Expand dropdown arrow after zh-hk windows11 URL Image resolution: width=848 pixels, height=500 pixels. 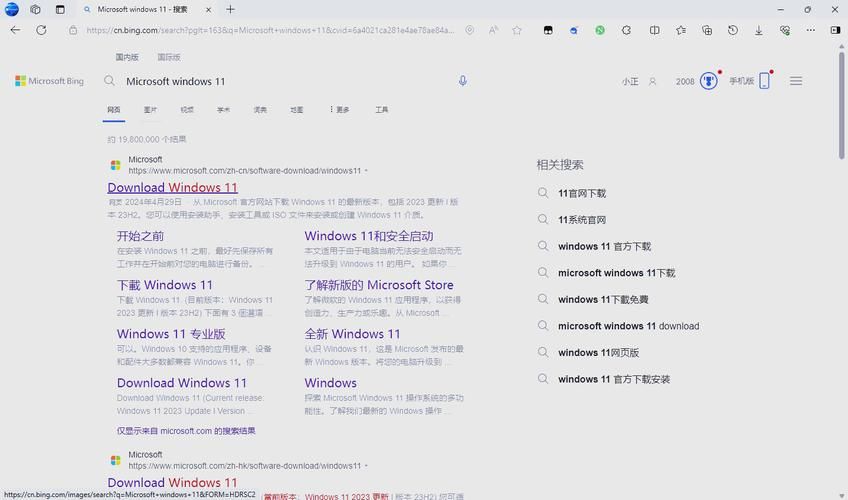click(366, 466)
